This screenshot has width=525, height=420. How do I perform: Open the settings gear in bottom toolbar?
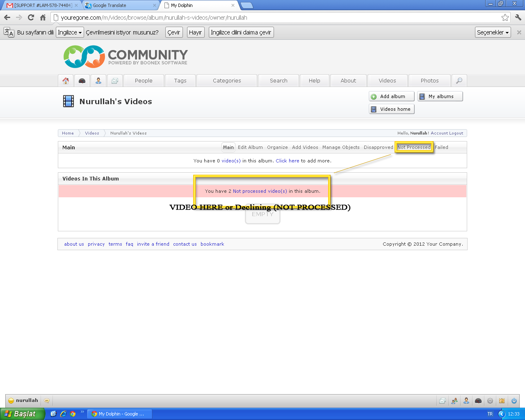point(490,401)
